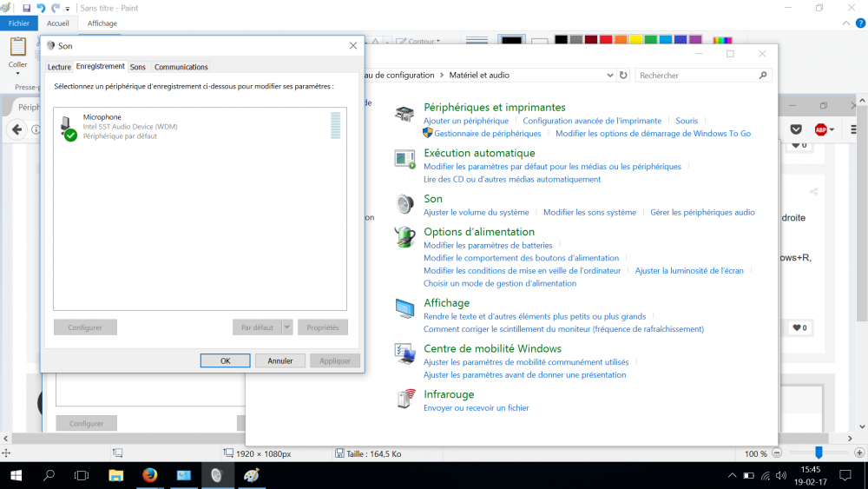
Task: Click the Exécution automatique category icon
Action: coord(404,159)
